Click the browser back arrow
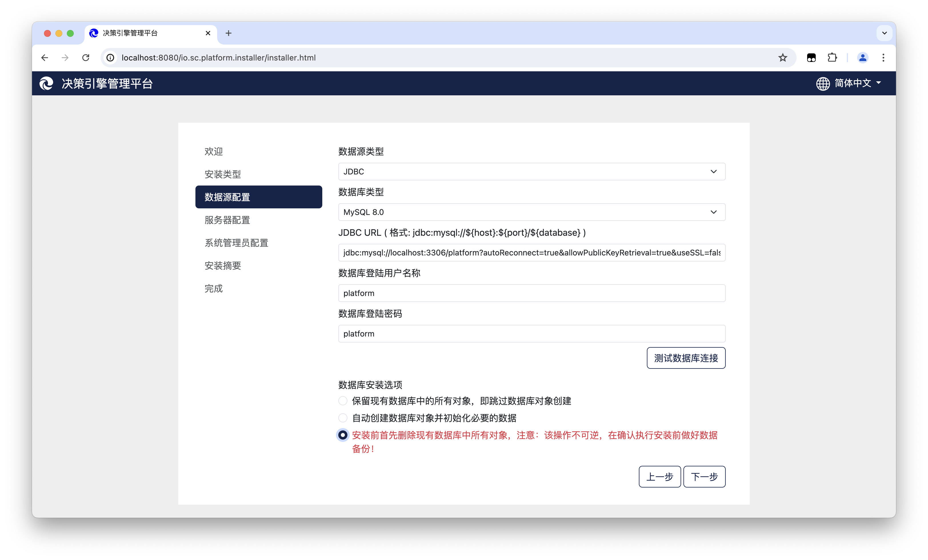928x560 pixels. (45, 58)
